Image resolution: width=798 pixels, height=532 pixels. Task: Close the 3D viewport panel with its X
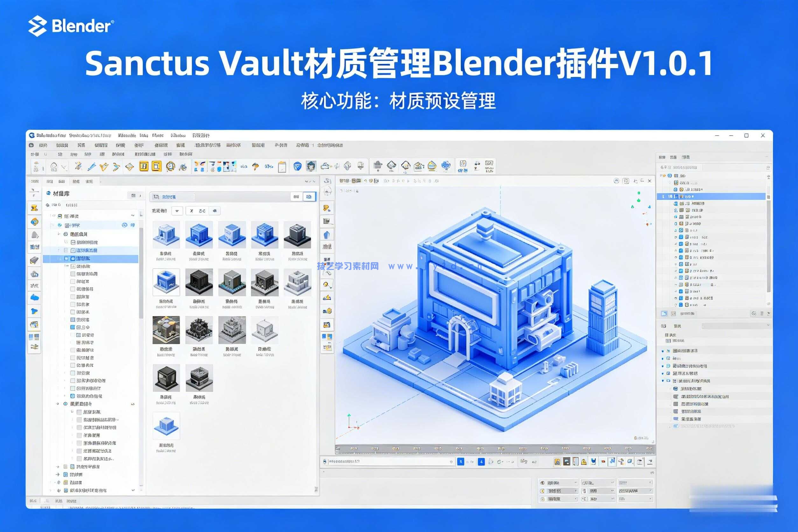pyautogui.click(x=649, y=181)
